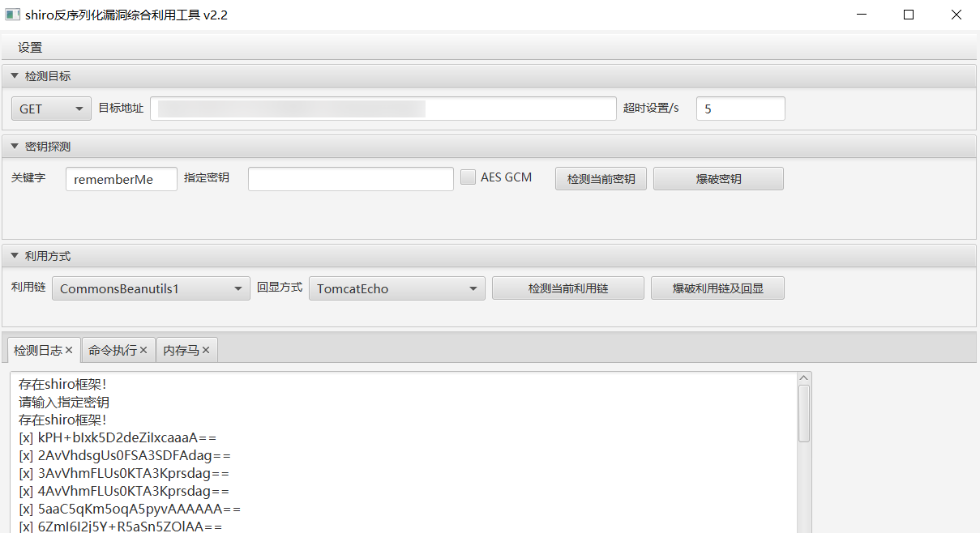Close the 命令执行 tab via x icon
This screenshot has width=980, height=533.
coord(143,350)
